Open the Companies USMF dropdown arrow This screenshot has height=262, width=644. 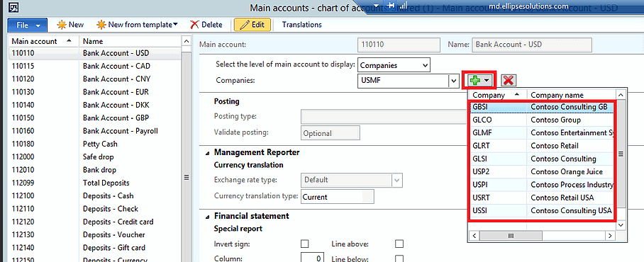pyautogui.click(x=453, y=81)
